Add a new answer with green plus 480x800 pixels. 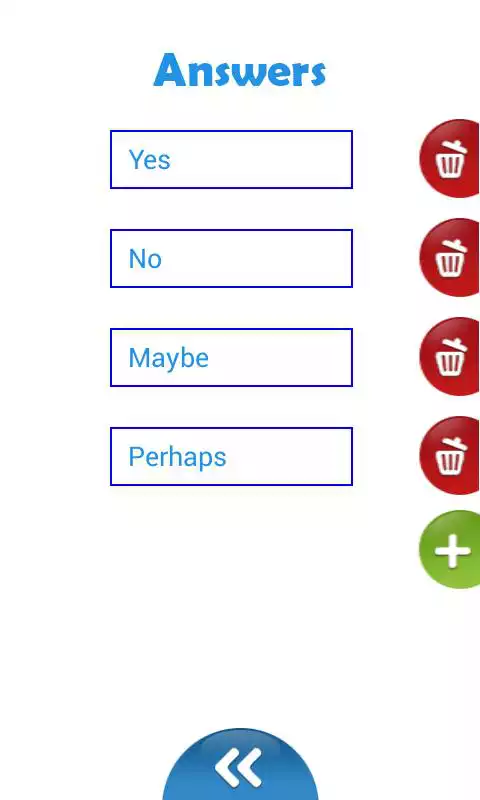tap(449, 549)
